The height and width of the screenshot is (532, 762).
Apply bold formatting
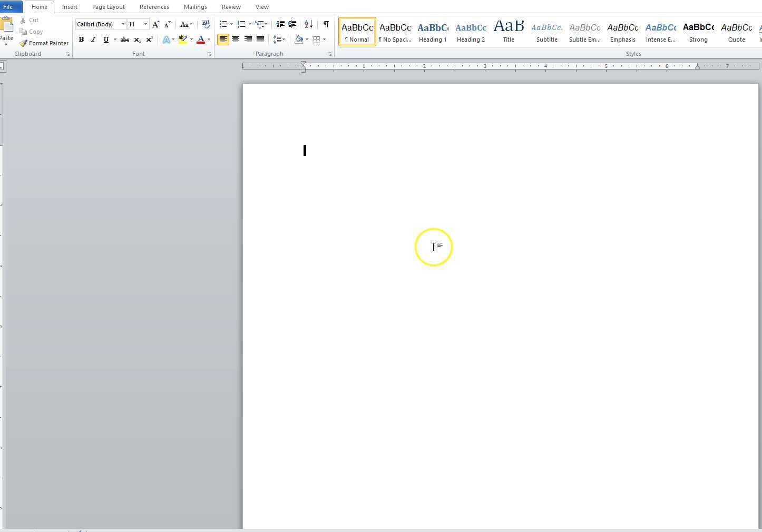81,39
